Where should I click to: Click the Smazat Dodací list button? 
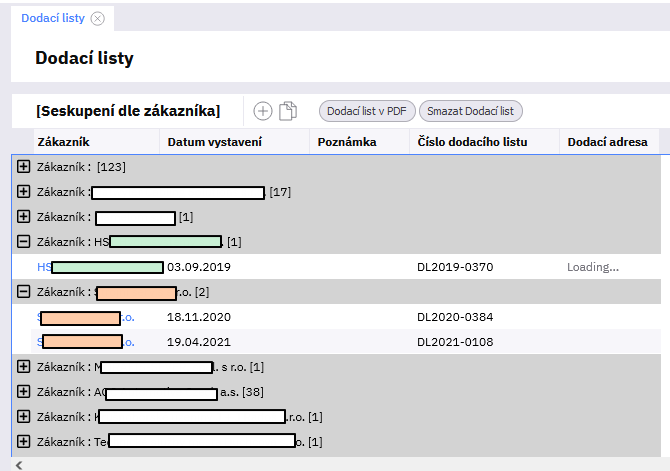(470, 111)
